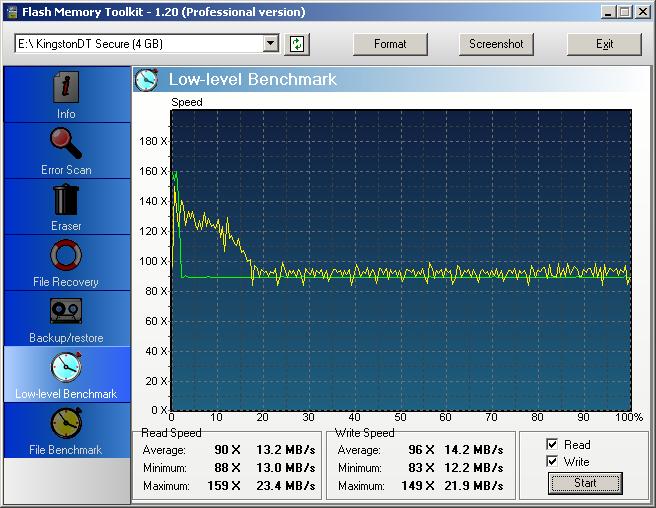656x508 pixels.
Task: Uncheck the Read checkbox
Action: pos(552,444)
